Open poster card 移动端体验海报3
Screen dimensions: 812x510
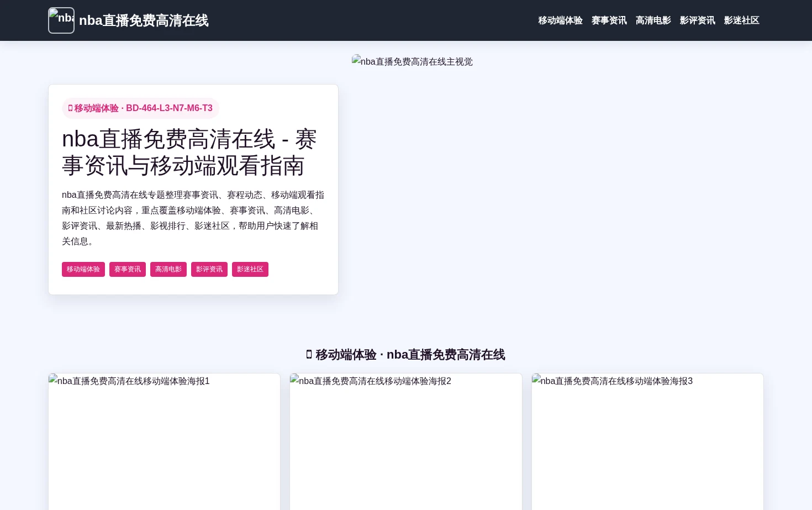(x=647, y=442)
